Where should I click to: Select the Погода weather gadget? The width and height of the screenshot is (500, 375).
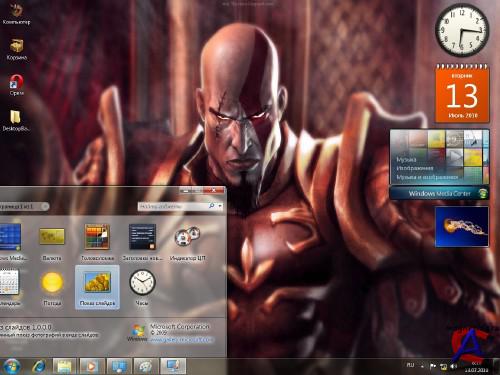click(52, 287)
